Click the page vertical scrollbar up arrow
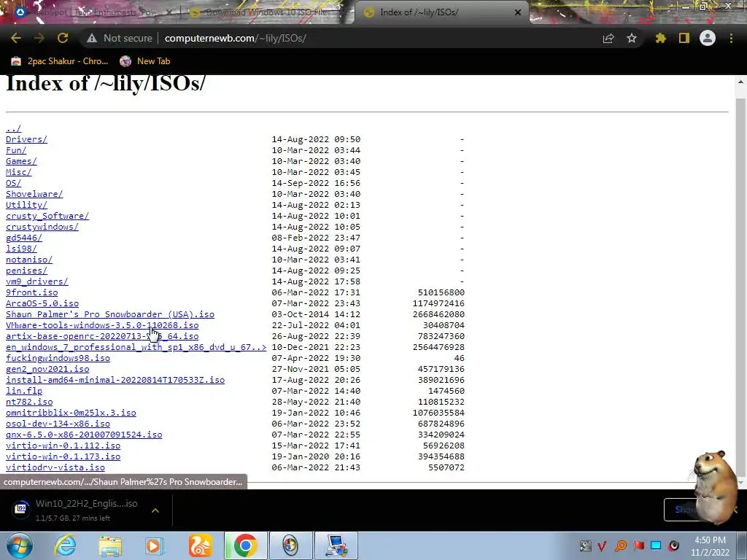Viewport: 747px width, 560px height. pyautogui.click(x=741, y=82)
